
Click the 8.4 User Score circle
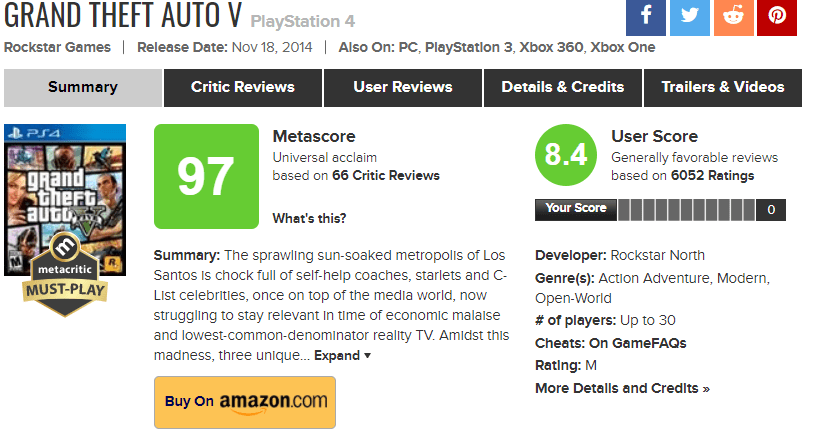(567, 157)
